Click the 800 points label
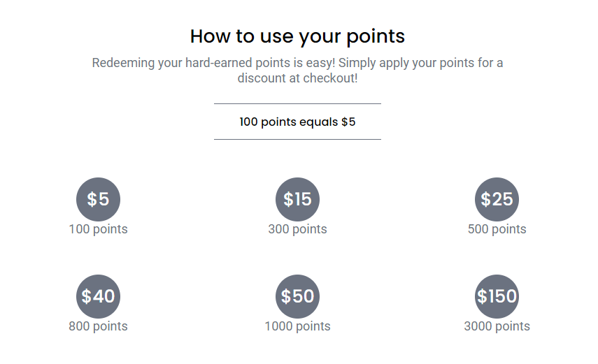598x364 pixels. (x=98, y=326)
